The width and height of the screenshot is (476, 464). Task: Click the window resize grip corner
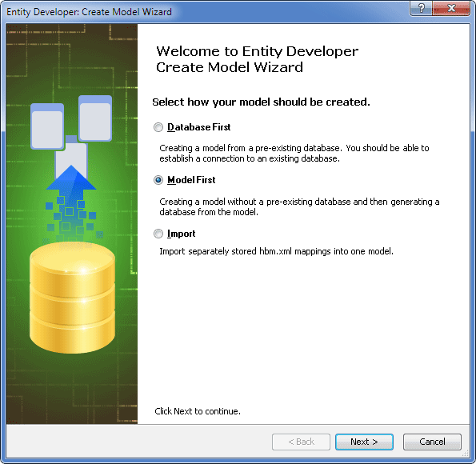(466, 454)
